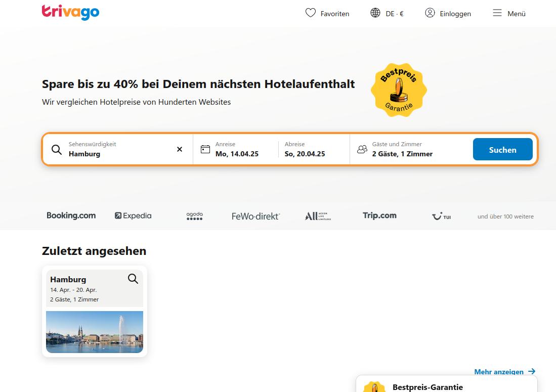Clear the Hamburg search with the X
Image resolution: width=556 pixels, height=392 pixels.
(179, 149)
